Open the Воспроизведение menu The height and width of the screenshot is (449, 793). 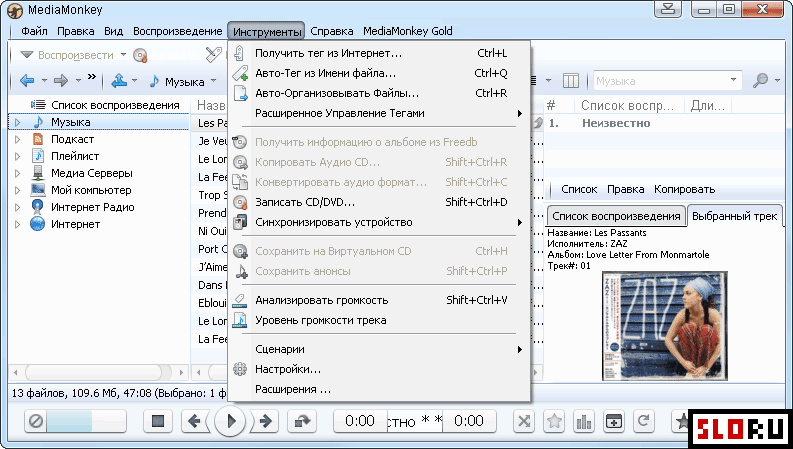[x=178, y=31]
